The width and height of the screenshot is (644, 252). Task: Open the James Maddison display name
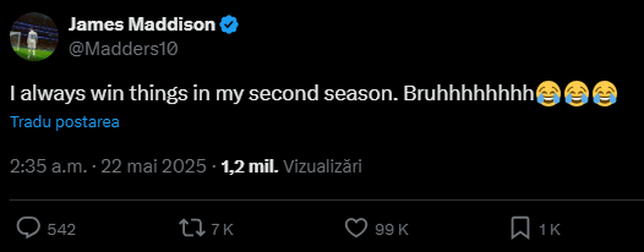coord(142,25)
